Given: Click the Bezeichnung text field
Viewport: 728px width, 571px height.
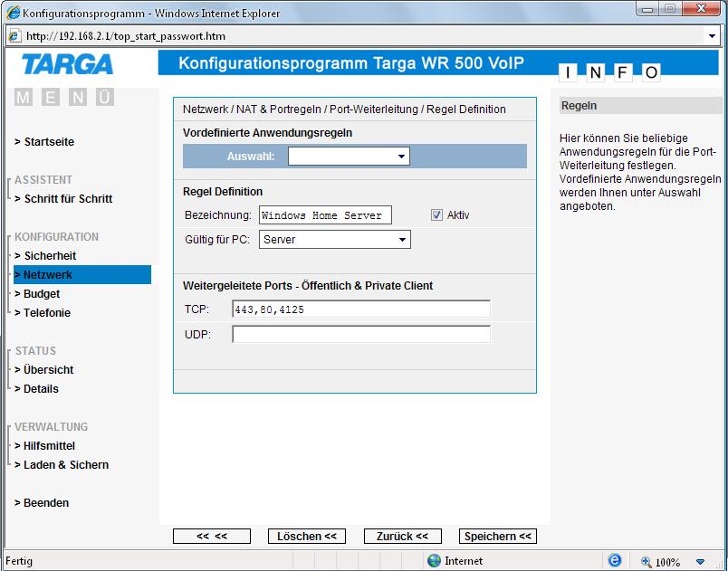Looking at the screenshot, I should click(325, 215).
